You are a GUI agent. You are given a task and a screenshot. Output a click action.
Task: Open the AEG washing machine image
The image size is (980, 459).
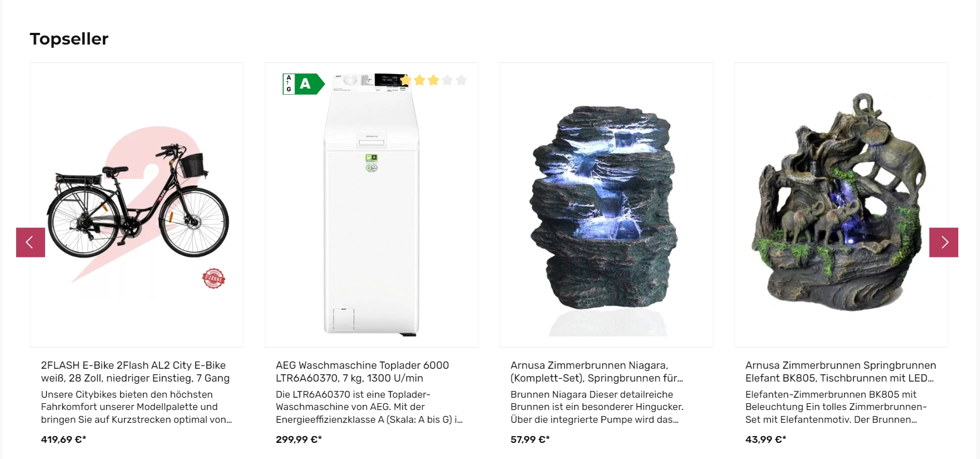(372, 205)
